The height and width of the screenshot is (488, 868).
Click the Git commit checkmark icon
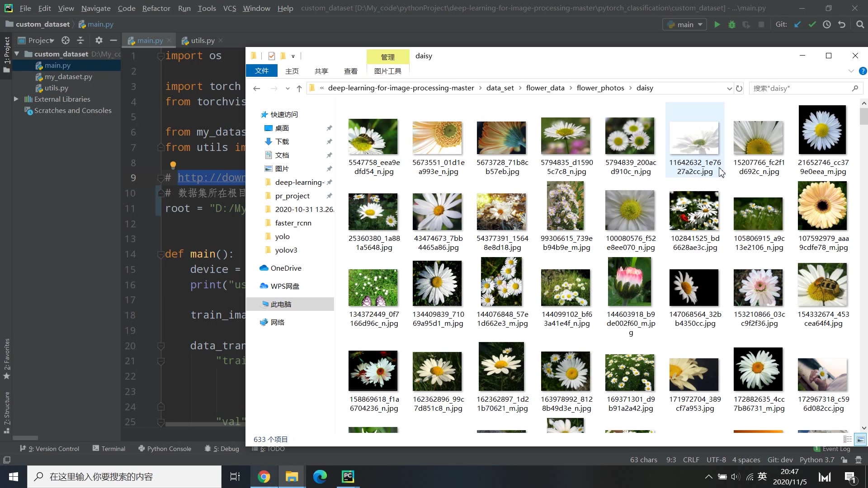coord(812,25)
